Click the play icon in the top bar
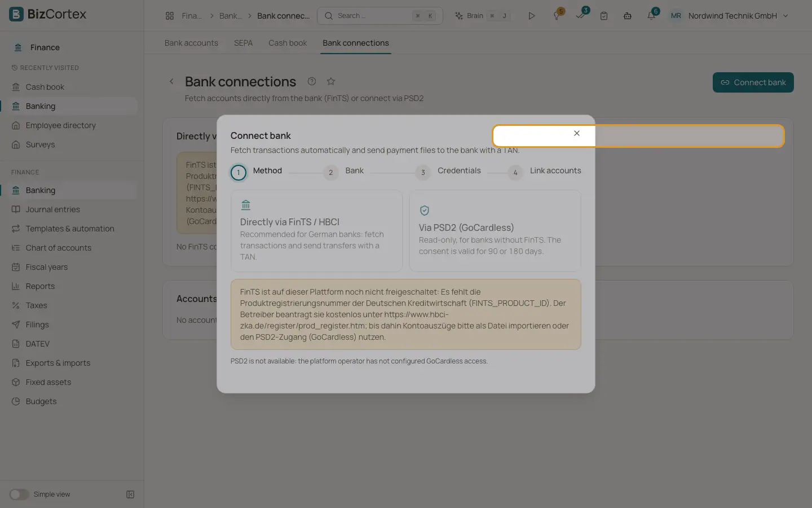Viewport: 812px width, 508px height. tap(531, 16)
